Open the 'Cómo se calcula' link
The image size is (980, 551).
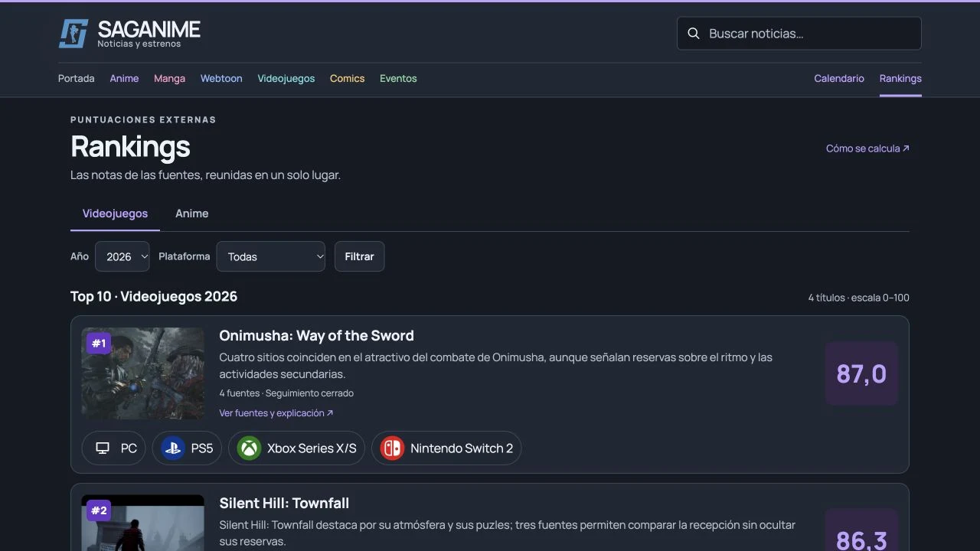[867, 148]
